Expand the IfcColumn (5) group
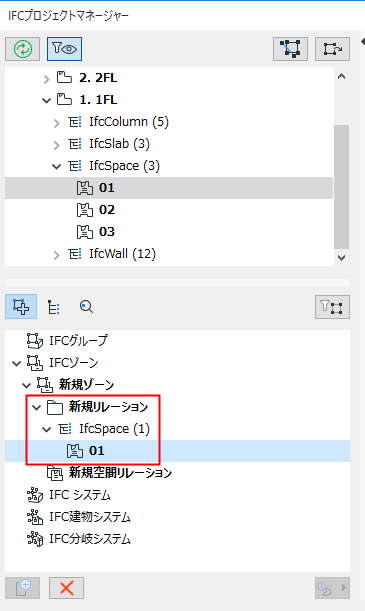The image size is (365, 611). tap(56, 123)
